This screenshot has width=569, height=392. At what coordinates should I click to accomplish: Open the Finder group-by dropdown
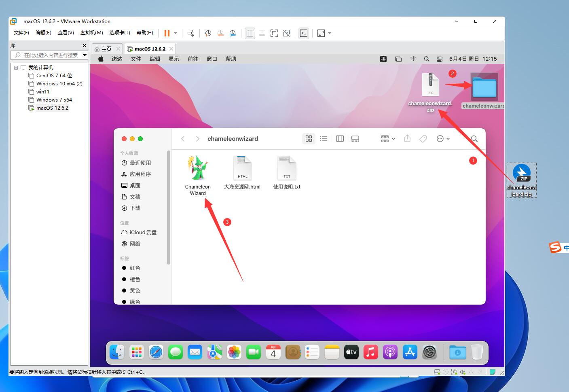pyautogui.click(x=388, y=139)
